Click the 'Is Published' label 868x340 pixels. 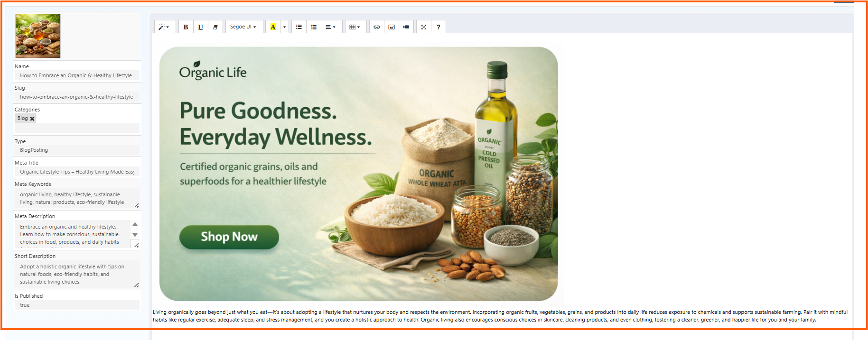click(x=28, y=296)
